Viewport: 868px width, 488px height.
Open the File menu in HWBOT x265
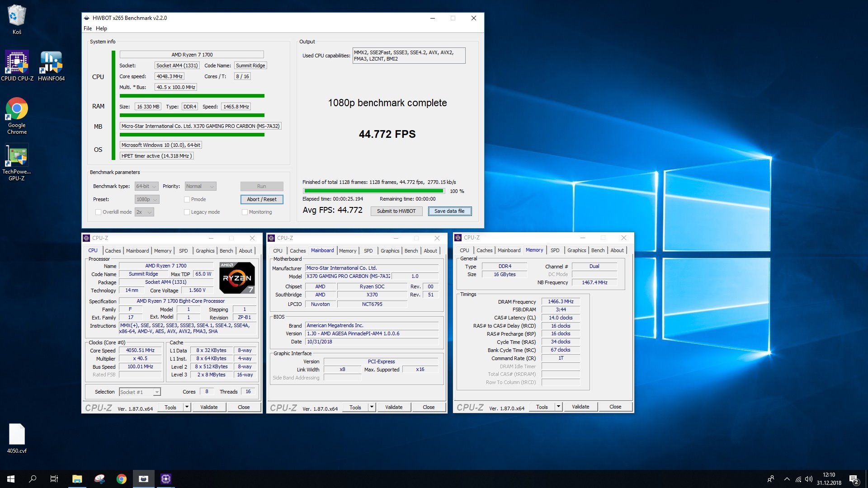point(88,28)
